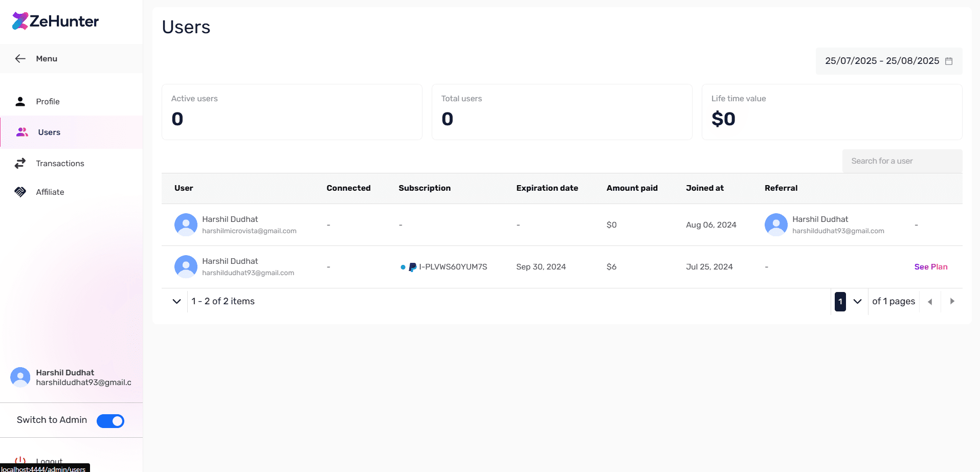The height and width of the screenshot is (472, 980).
Task: Click the Logout icon at sidebar bottom
Action: (x=21, y=459)
